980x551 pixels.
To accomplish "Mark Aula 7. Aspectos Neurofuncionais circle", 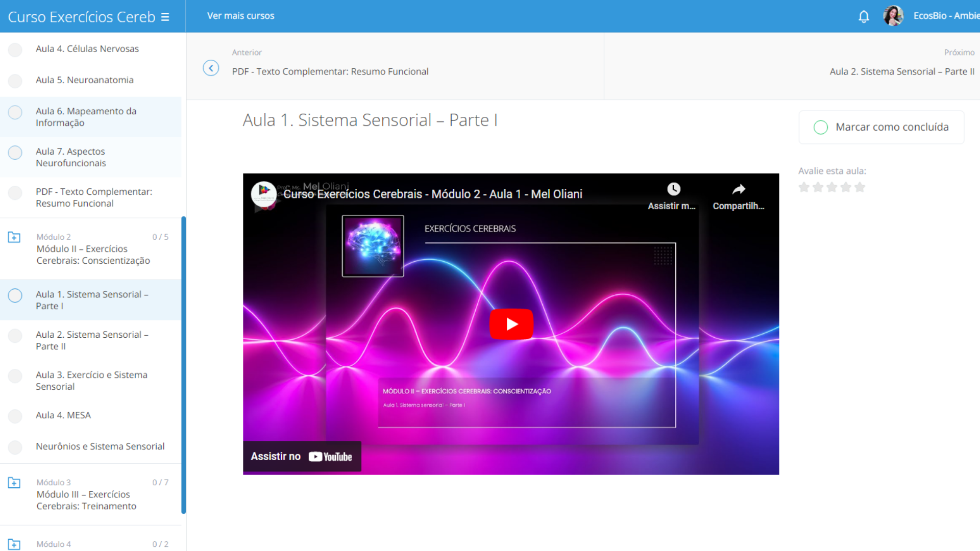I will 15,153.
